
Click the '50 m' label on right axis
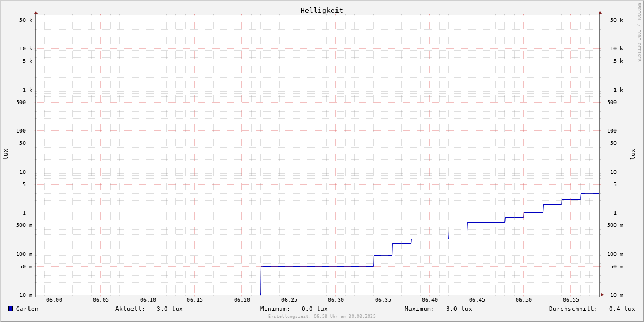[x=617, y=267]
